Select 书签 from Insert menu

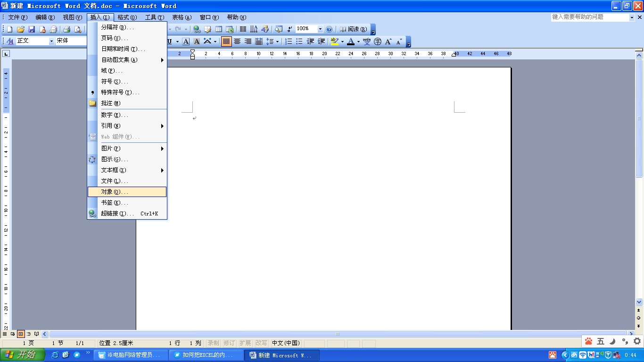[127, 203]
